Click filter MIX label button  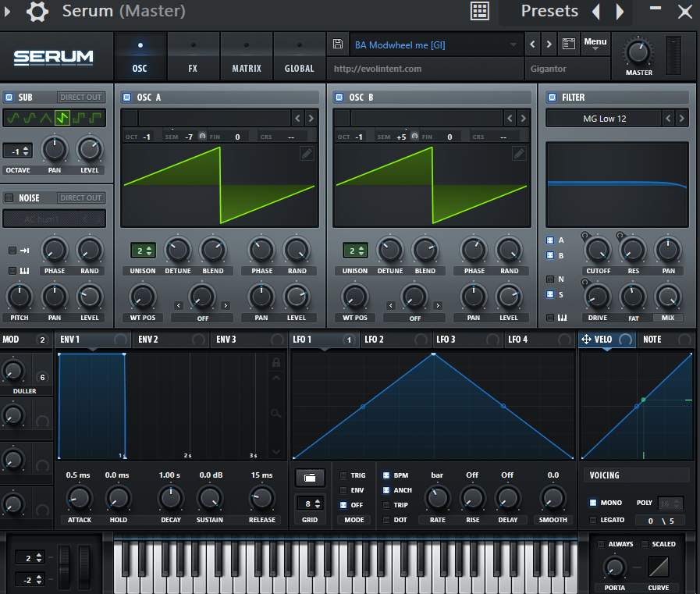tap(668, 318)
